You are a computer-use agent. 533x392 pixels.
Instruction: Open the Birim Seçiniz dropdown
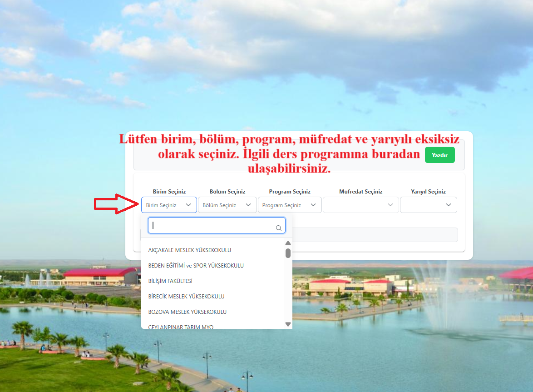[169, 205]
